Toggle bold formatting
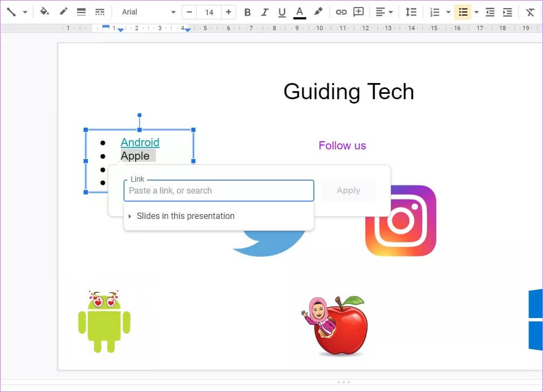 coord(248,12)
